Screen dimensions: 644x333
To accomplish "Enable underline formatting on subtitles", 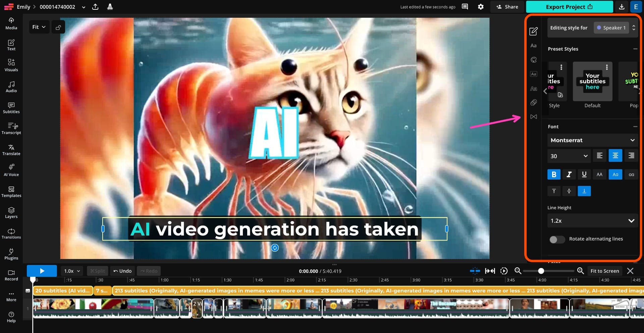I will (x=584, y=174).
